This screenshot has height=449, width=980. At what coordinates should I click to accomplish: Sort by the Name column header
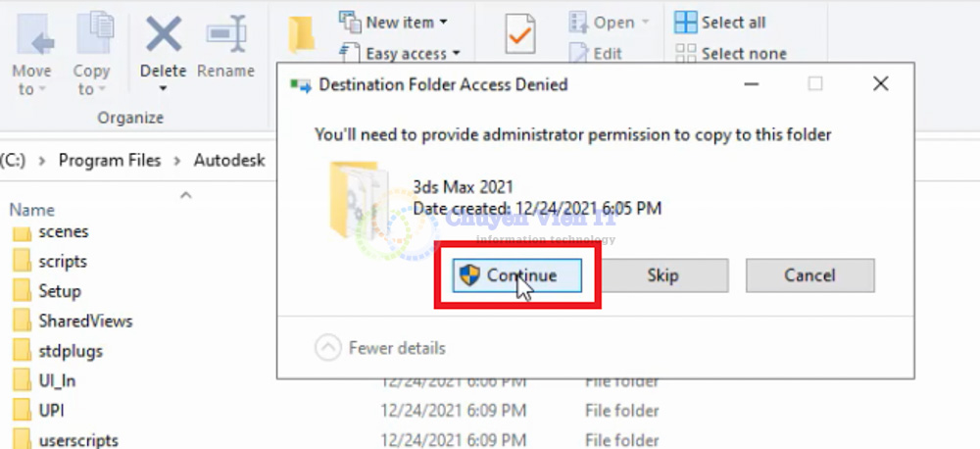32,210
